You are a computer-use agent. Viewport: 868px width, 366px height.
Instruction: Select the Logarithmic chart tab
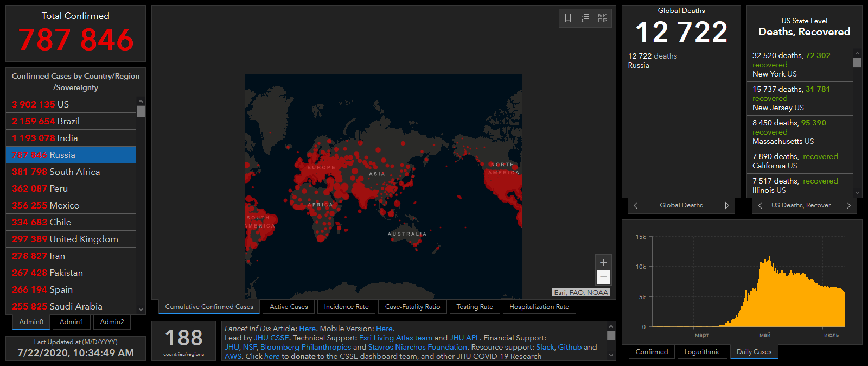pos(702,352)
